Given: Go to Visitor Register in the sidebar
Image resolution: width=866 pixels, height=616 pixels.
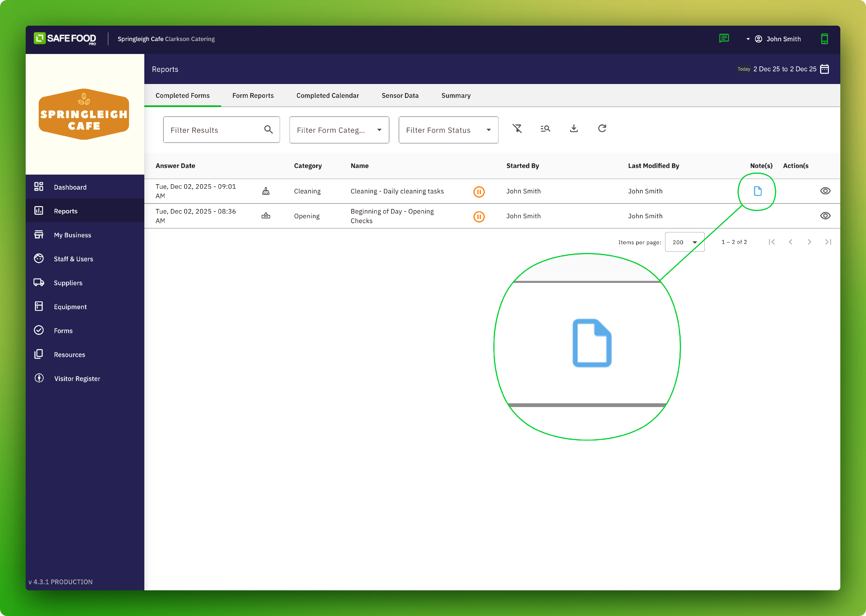Looking at the screenshot, I should pyautogui.click(x=77, y=378).
